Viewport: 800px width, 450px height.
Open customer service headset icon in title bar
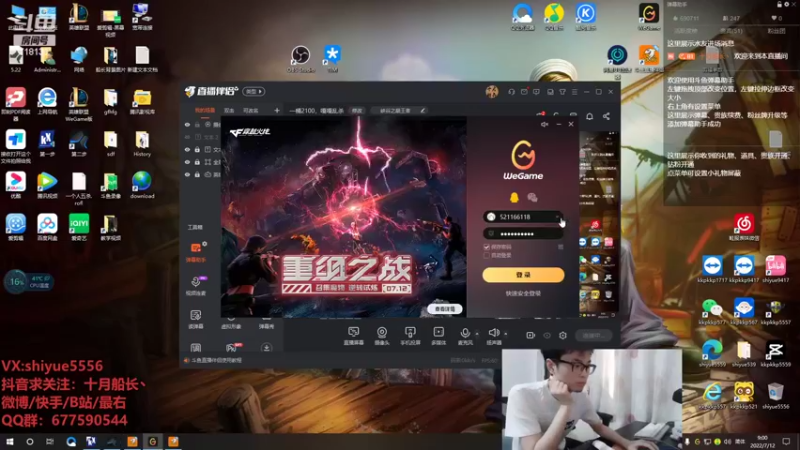[511, 92]
